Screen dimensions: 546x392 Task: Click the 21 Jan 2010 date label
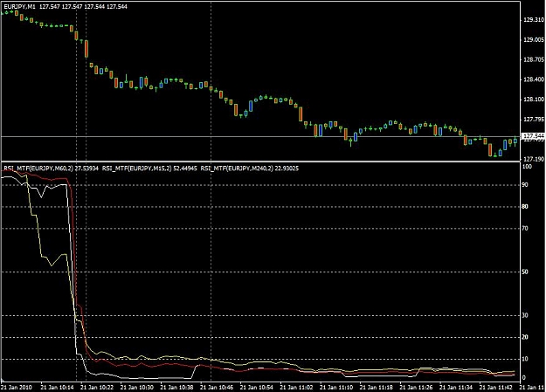point(17,387)
